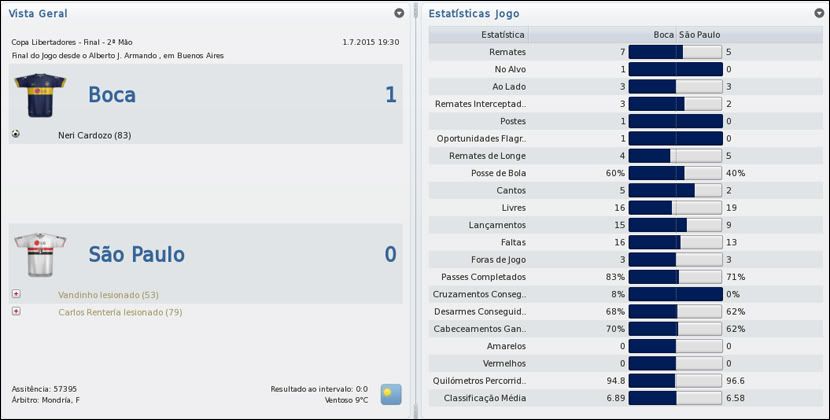Viewport: 830px width, 420px height.
Task: Select goalscorer Neri Cardozo (83)
Action: [95, 136]
